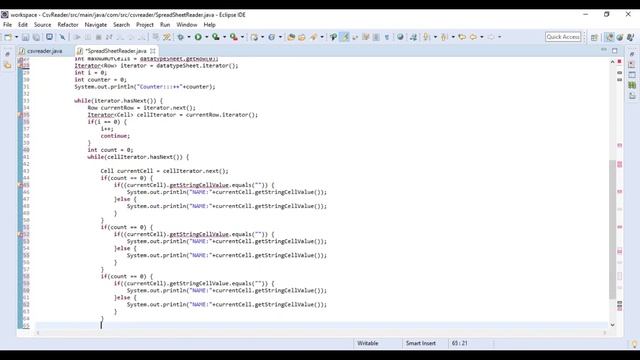
Task: Click the New Java Package icon
Action: 254,37
